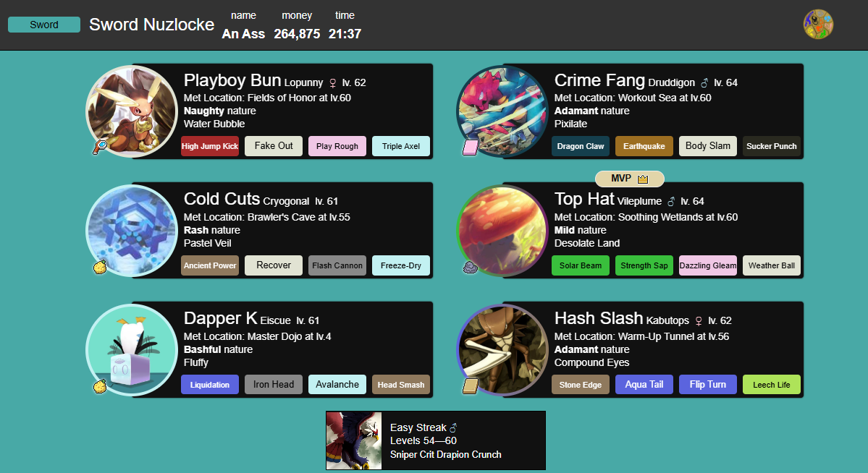Click Met Location: Warm-Up Tunnel text
This screenshot has height=473, width=868.
641,336
